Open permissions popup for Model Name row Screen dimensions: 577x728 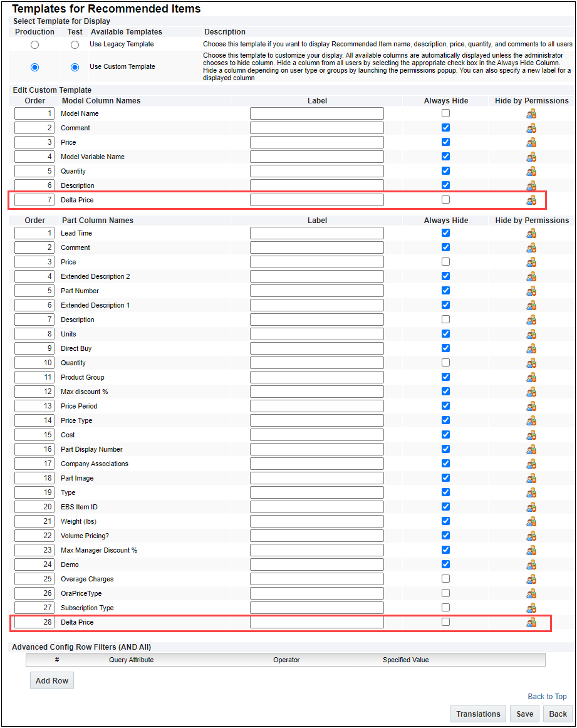[531, 114]
